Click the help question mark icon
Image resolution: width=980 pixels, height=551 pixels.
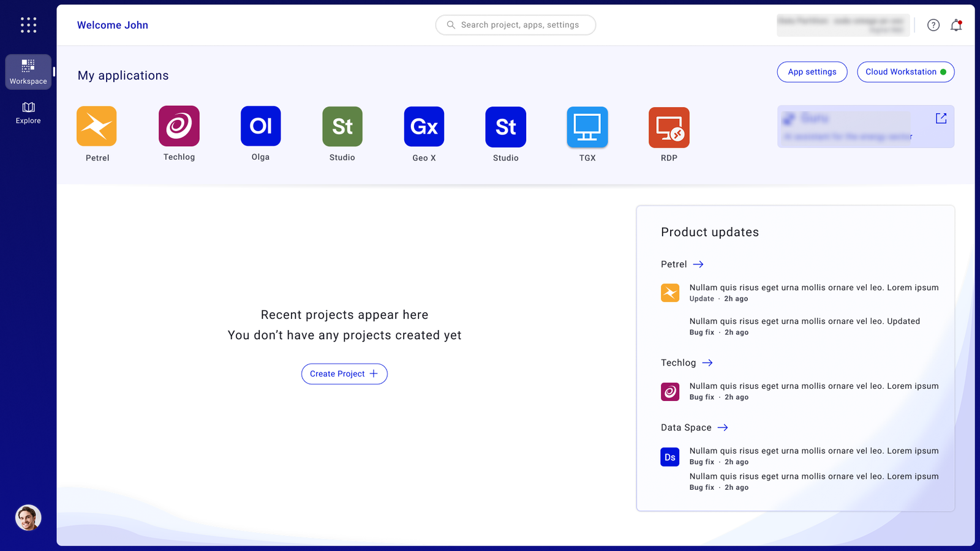point(933,25)
